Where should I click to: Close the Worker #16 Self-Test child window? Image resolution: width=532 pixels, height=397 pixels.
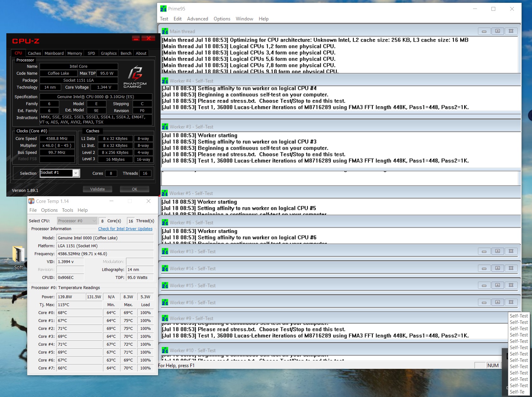(511, 302)
